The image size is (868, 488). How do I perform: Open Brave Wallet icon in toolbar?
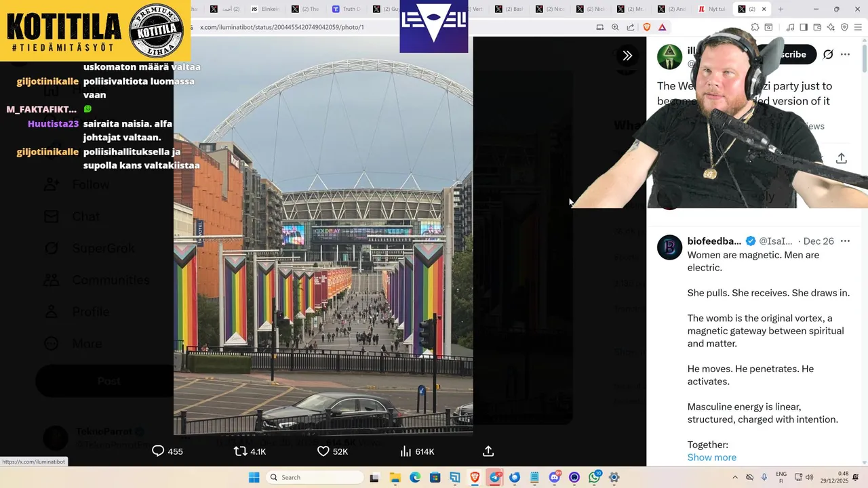[817, 27]
